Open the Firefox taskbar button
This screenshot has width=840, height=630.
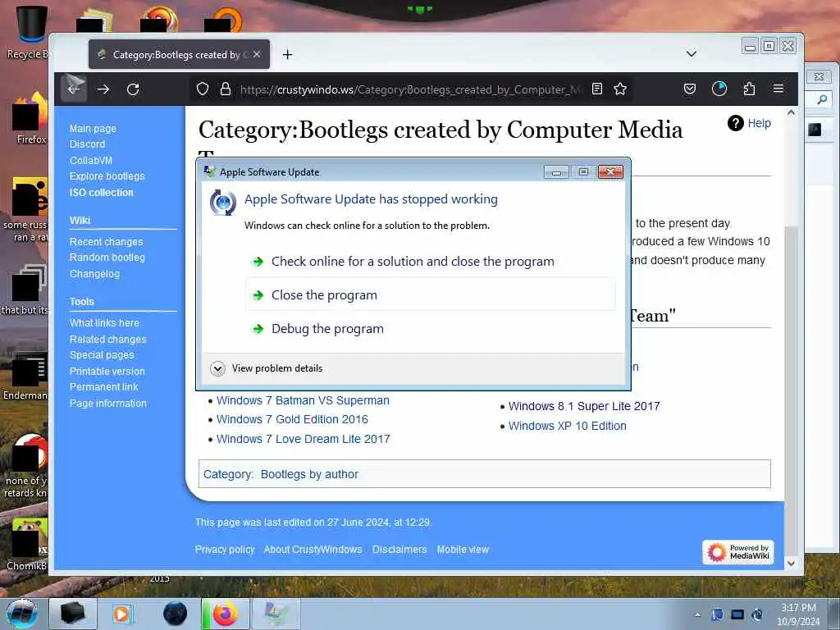pyautogui.click(x=226, y=614)
